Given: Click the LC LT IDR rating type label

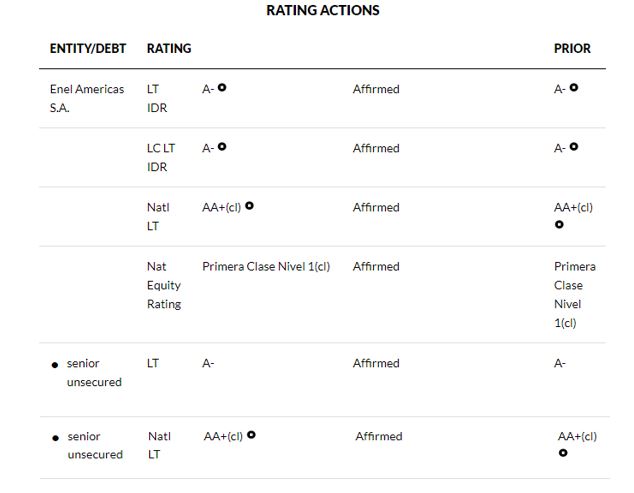Looking at the screenshot, I should [x=161, y=157].
